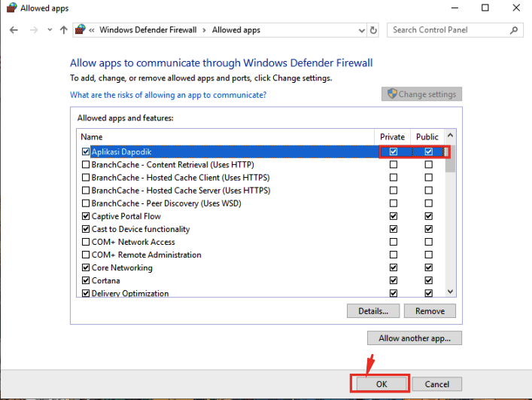
Task: Click the Change settings button
Action: click(421, 94)
